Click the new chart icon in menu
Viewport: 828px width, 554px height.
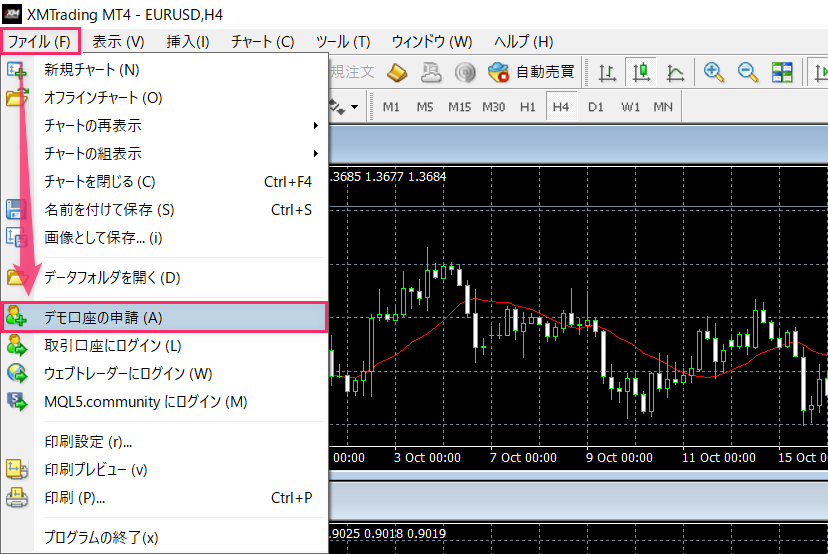pyautogui.click(x=16, y=70)
